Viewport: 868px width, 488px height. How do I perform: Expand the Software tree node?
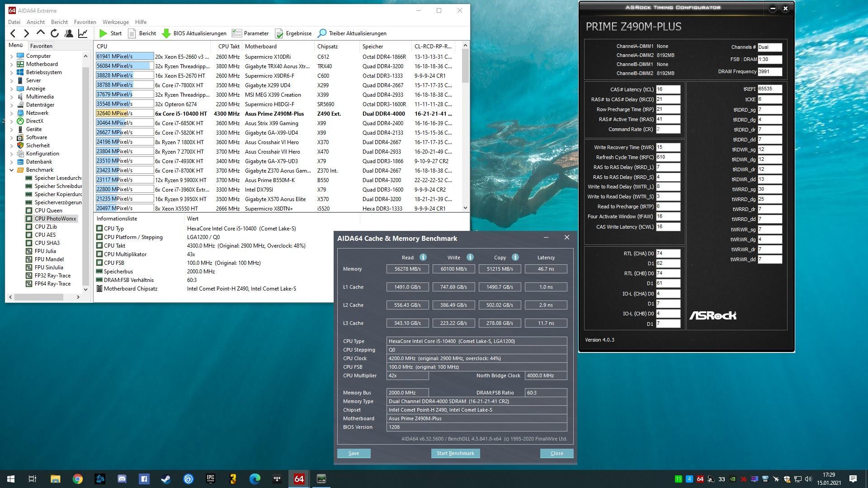[11, 137]
